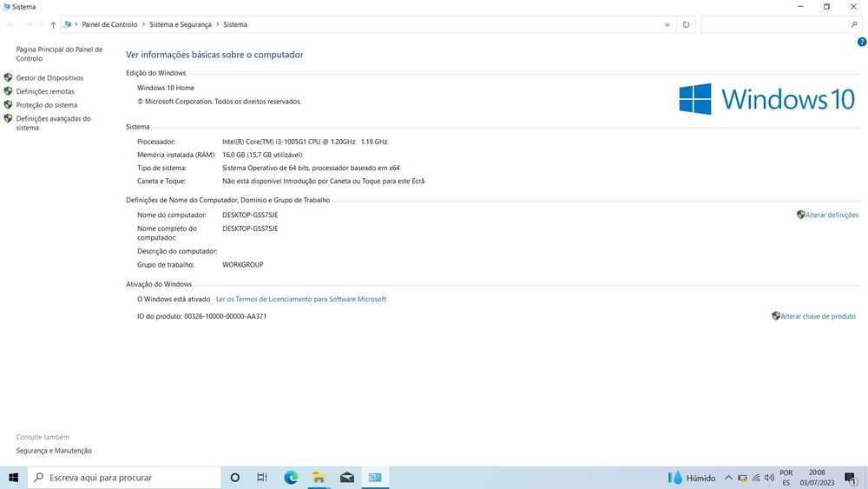This screenshot has height=489, width=868.
Task: Click the Sistema window title icon
Action: [x=6, y=7]
